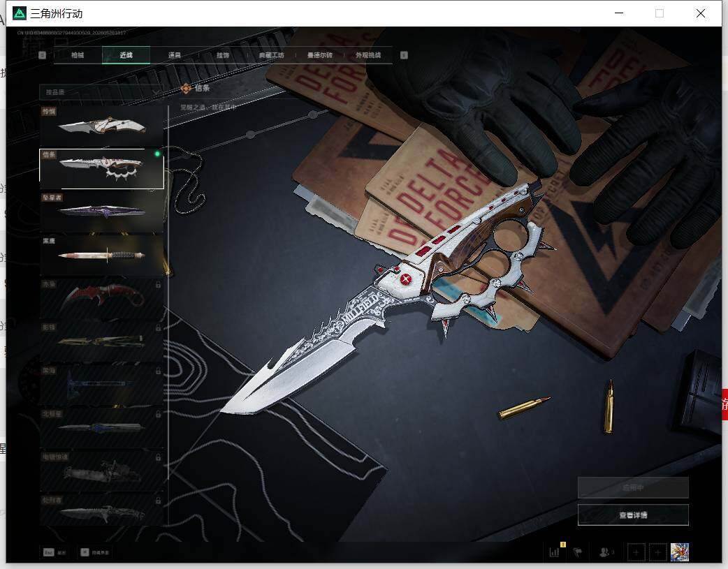
Task: Click the flag icon in the bottom bar
Action: 578,552
